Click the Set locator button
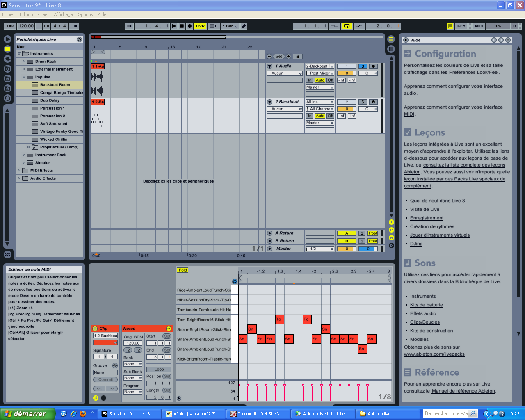The image size is (525, 420). click(279, 56)
